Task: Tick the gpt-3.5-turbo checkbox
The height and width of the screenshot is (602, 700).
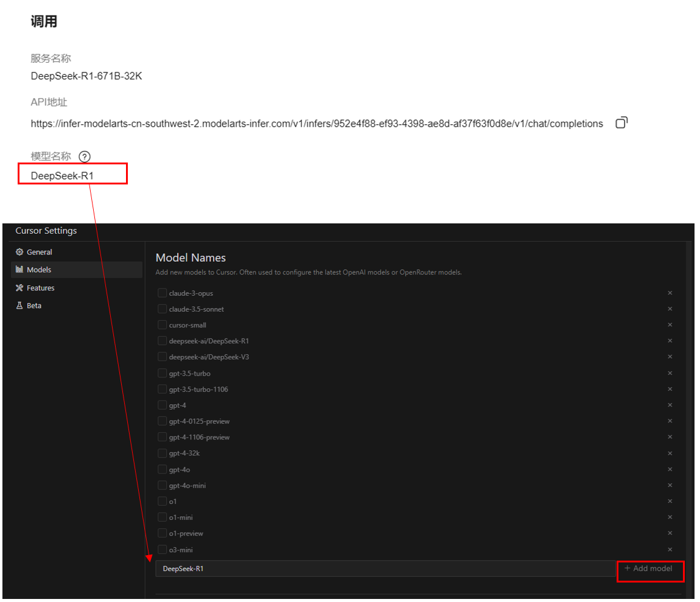Action: pos(162,373)
